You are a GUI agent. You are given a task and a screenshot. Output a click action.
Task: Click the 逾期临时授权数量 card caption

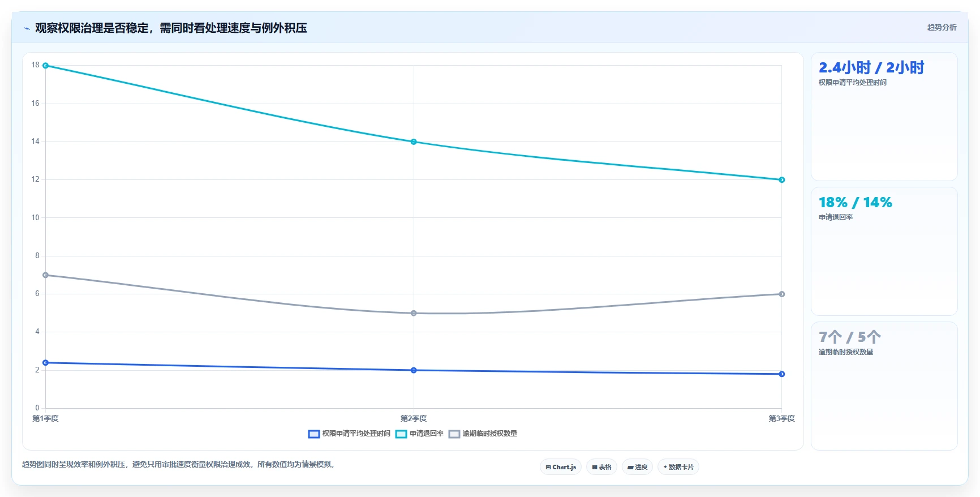(x=846, y=352)
